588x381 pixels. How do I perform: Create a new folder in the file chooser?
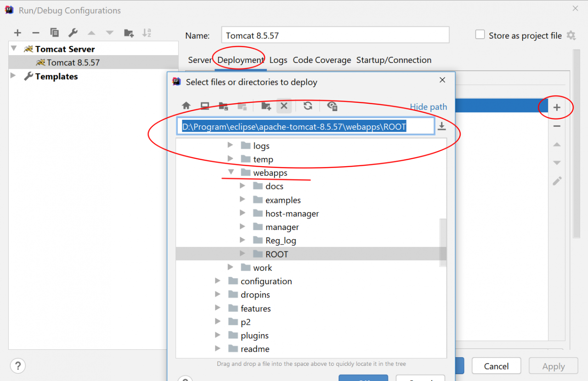click(266, 106)
